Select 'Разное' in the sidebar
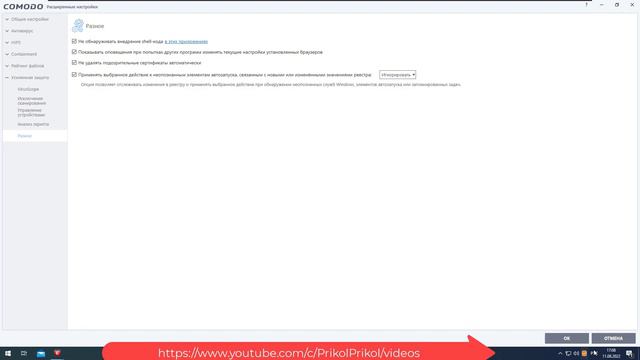 (24, 136)
